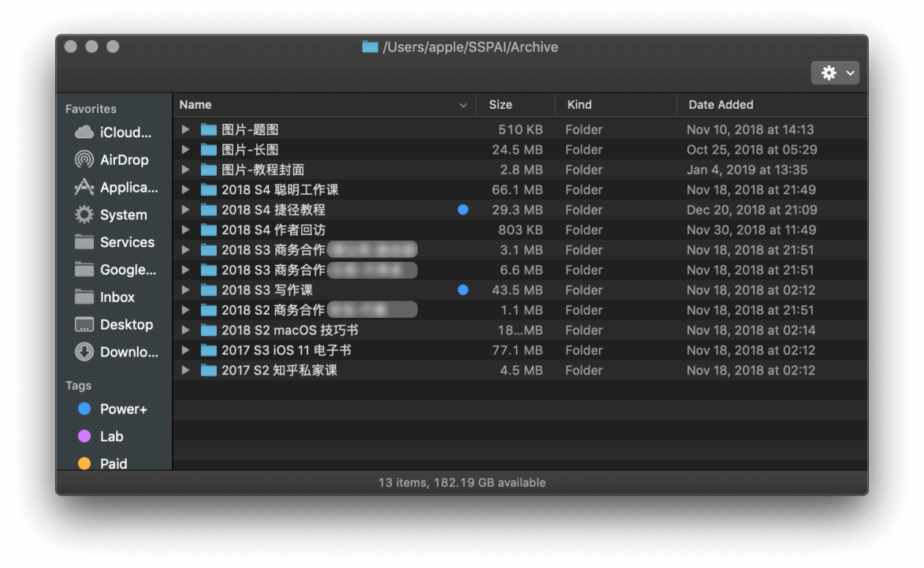Select the blue Power+ tag

pos(84,409)
